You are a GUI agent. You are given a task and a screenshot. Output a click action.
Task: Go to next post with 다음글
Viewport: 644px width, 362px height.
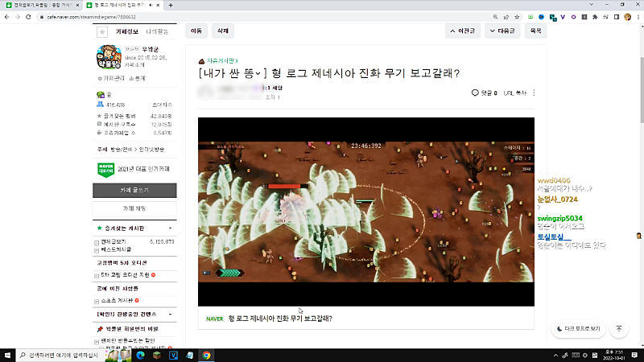click(x=502, y=31)
